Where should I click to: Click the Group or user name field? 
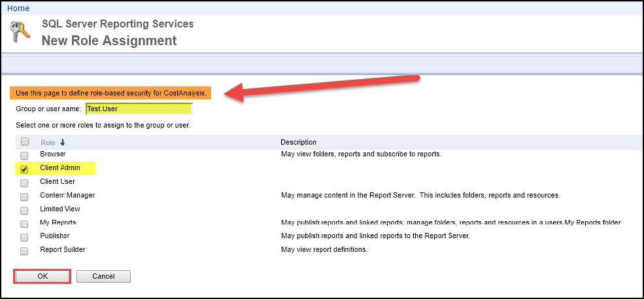(x=139, y=109)
